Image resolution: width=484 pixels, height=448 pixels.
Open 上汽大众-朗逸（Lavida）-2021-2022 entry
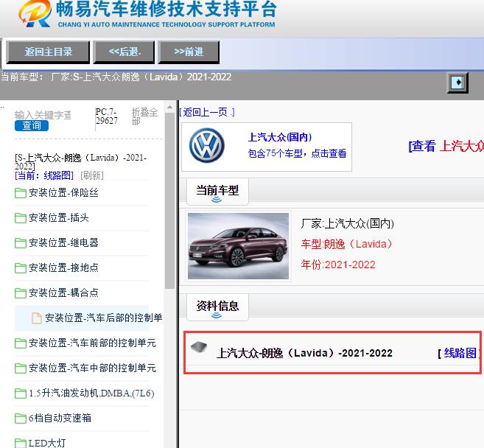304,353
